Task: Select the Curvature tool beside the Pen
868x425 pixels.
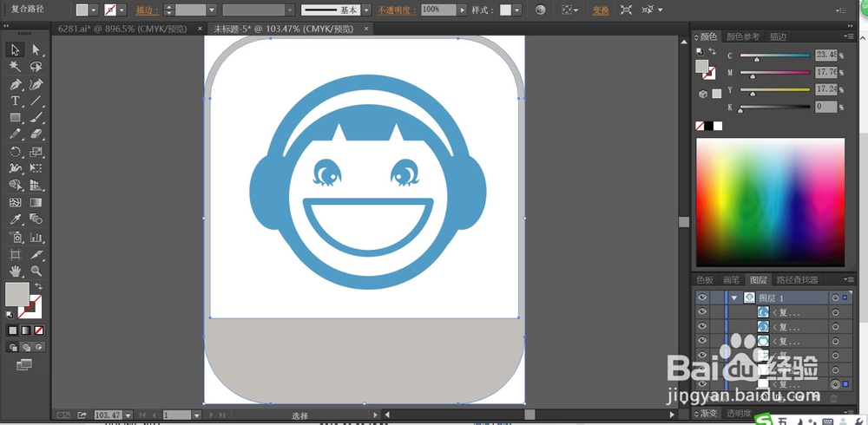Action: 36,84
